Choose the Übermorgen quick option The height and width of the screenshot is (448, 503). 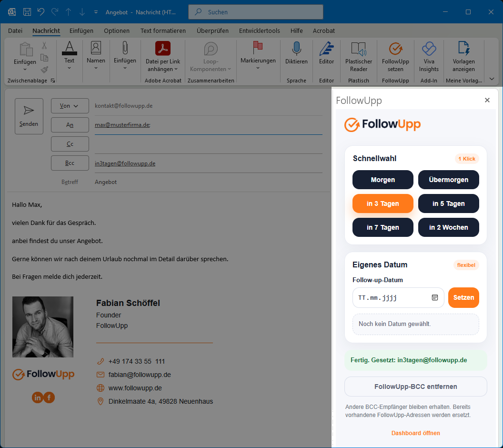click(x=449, y=180)
